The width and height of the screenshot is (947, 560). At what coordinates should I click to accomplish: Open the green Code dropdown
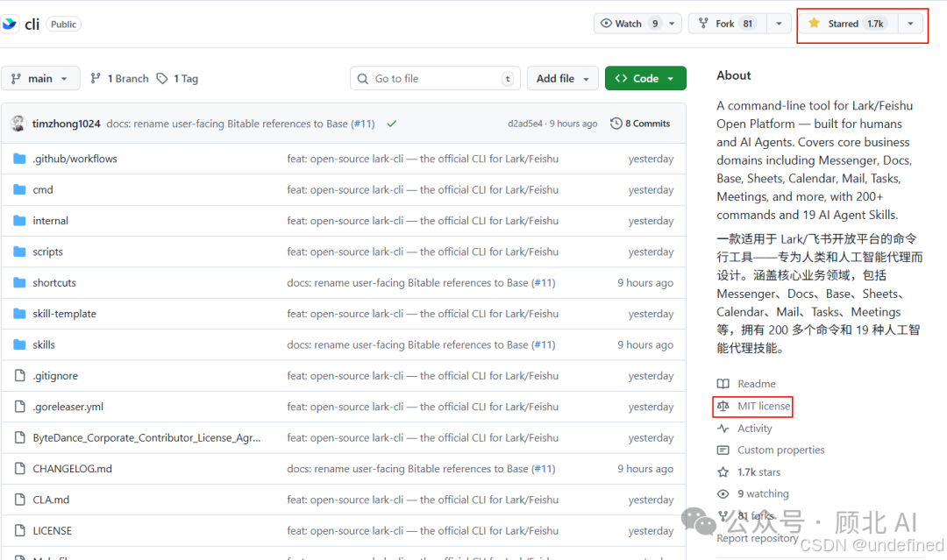[x=645, y=79]
